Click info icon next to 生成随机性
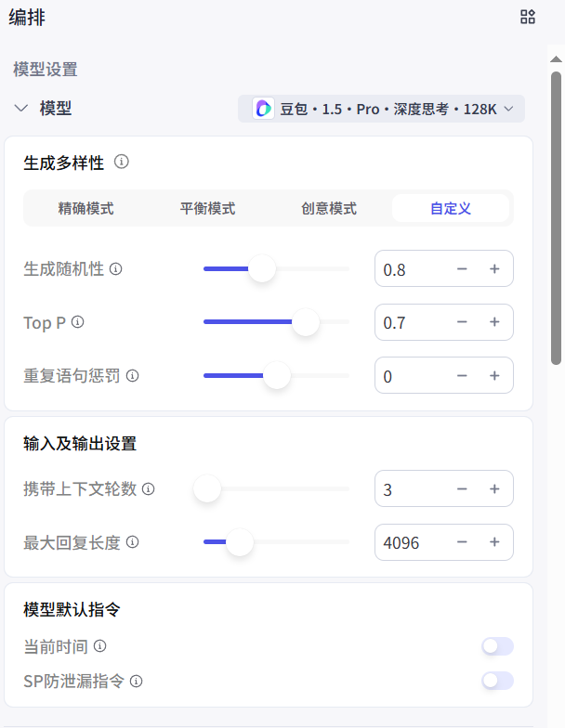Image resolution: width=565 pixels, height=728 pixels. [116, 269]
